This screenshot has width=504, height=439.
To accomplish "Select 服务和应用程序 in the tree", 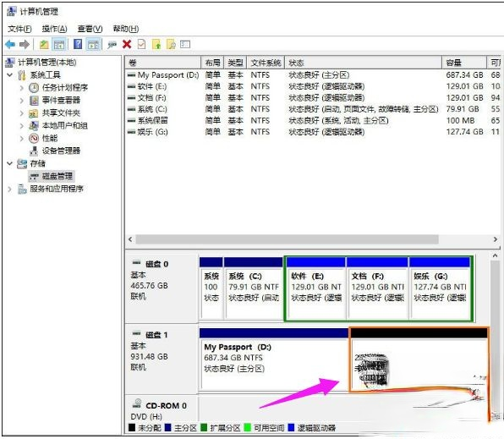I will pyautogui.click(x=57, y=189).
